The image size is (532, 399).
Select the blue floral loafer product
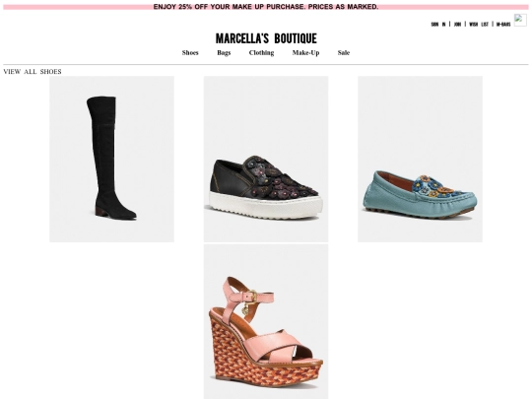click(420, 159)
